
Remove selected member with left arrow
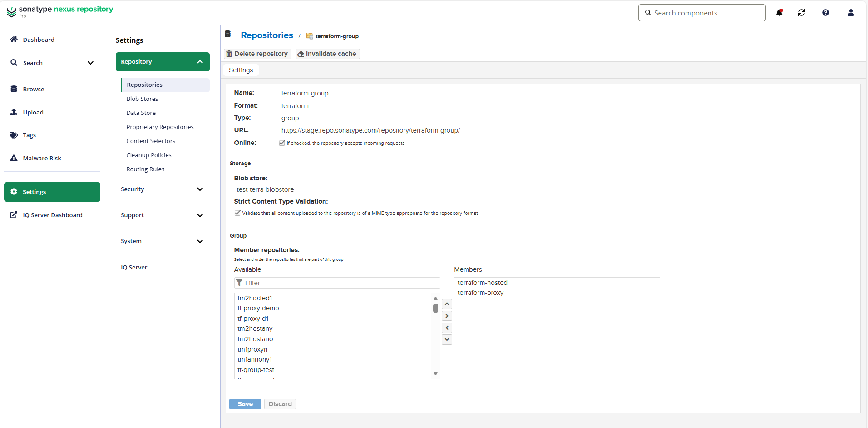(x=447, y=328)
